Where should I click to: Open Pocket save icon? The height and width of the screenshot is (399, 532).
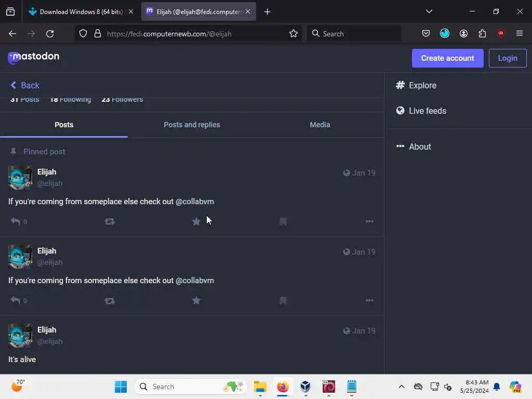(426, 33)
